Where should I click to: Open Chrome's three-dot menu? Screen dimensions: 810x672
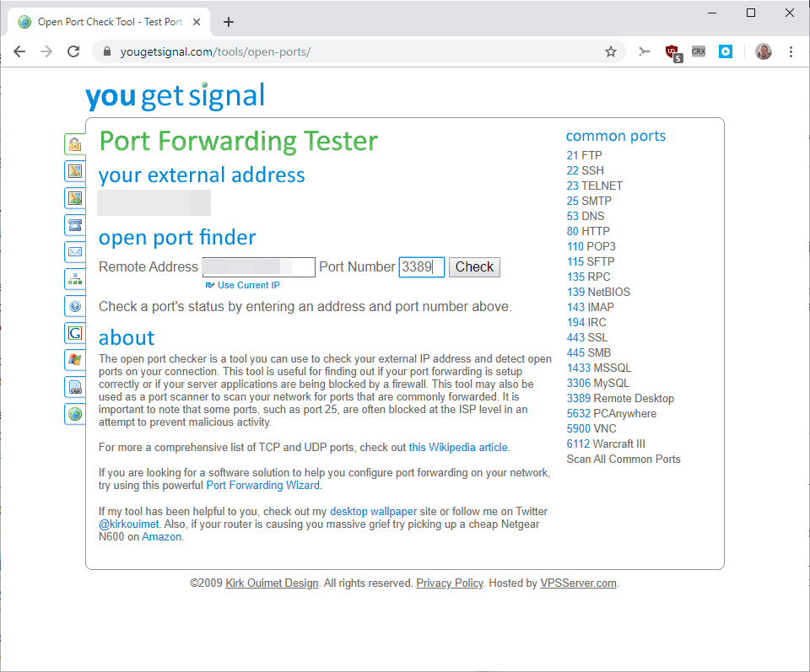point(791,51)
